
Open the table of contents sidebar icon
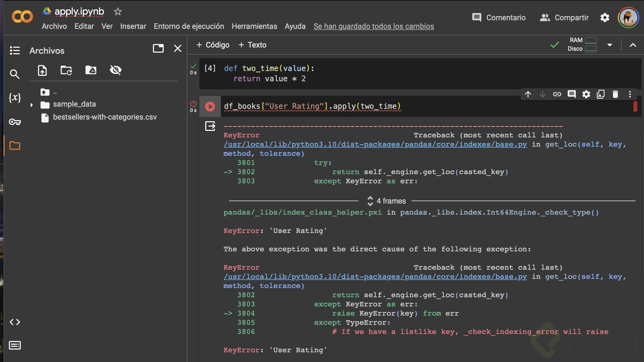point(15,50)
